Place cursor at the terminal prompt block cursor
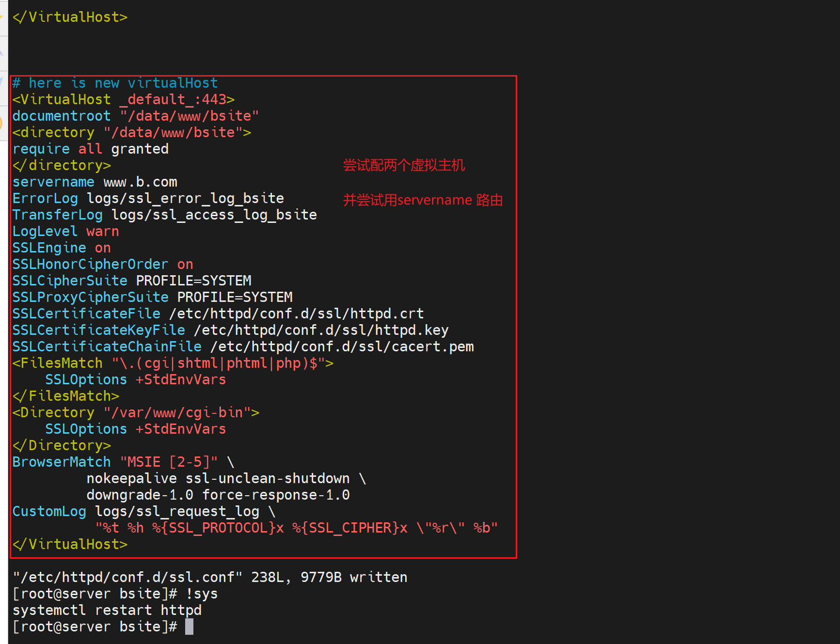The image size is (840, 644). [189, 627]
